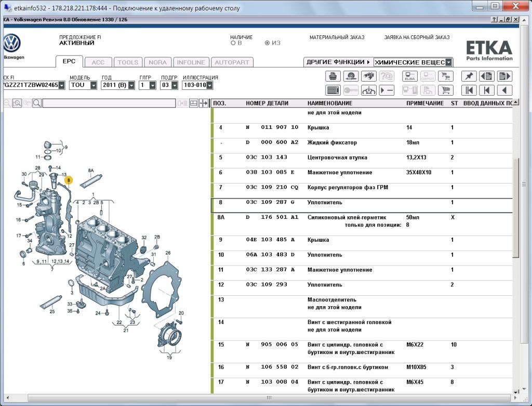
Task: Click the expand panel arrow icon
Action: click(x=204, y=103)
